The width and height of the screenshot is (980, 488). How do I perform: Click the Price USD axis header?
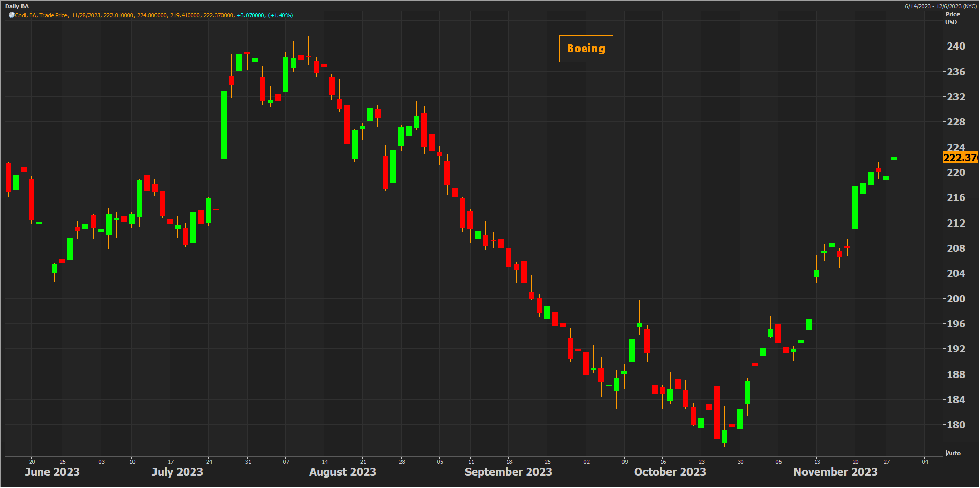click(952, 18)
